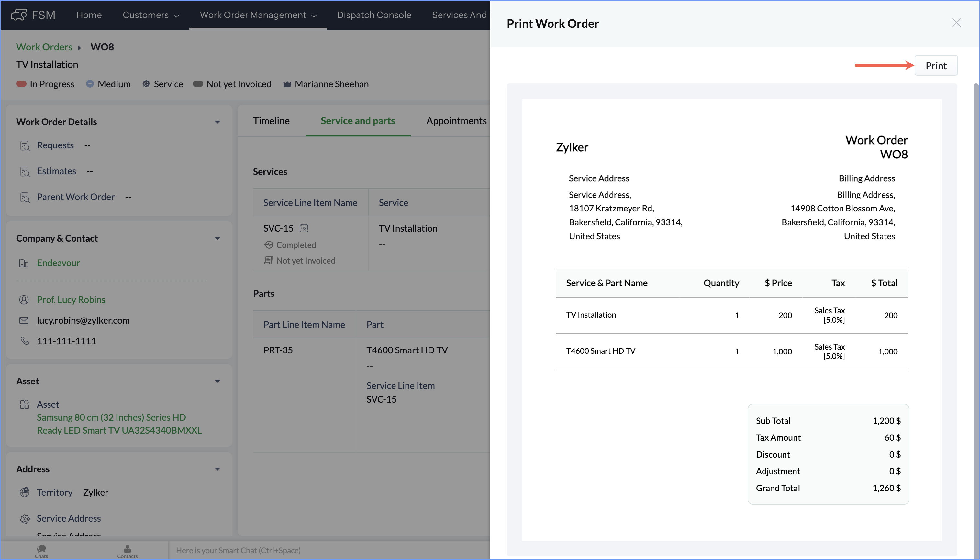The width and height of the screenshot is (980, 560).
Task: Open Contacts icon in bottom bar
Action: pyautogui.click(x=127, y=550)
